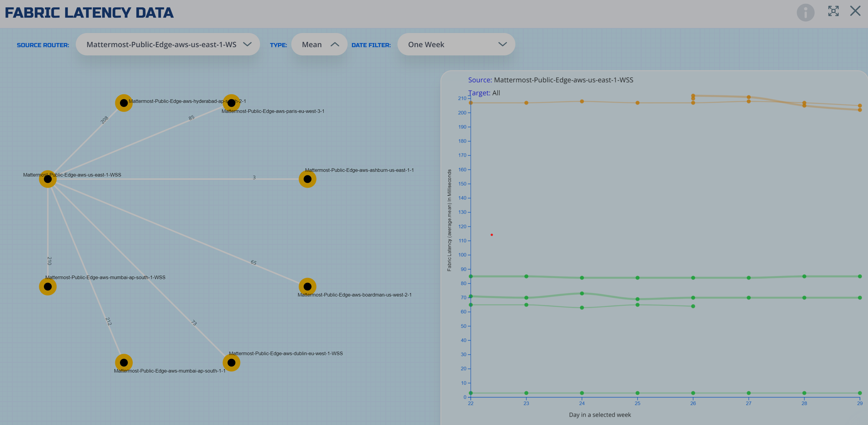Select the hyderabad-ap-south-2-1 node
The height and width of the screenshot is (425, 868).
(x=124, y=103)
